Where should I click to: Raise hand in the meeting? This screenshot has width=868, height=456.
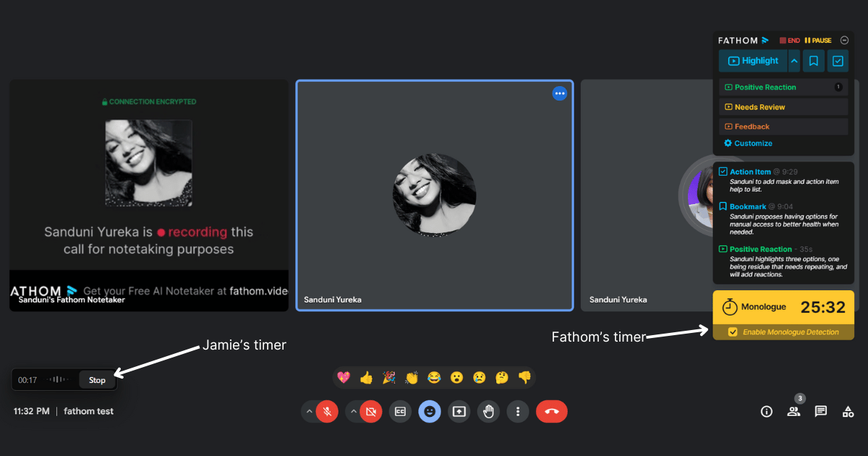click(488, 411)
